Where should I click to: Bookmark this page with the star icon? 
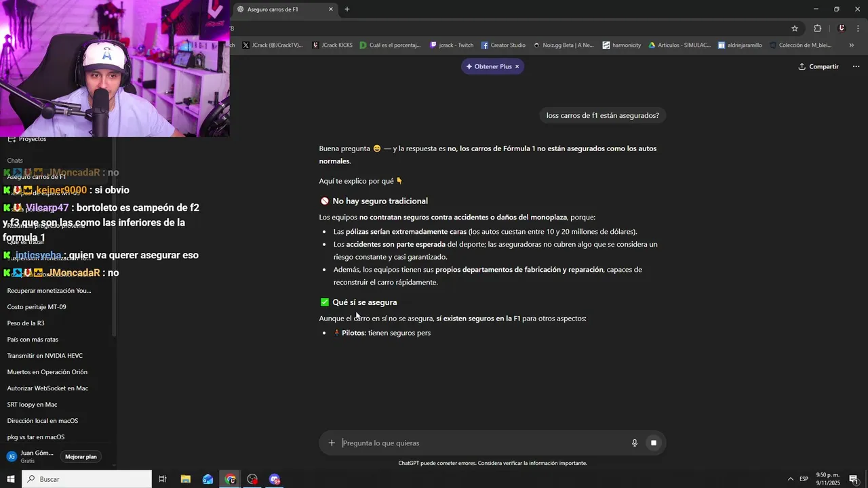(x=795, y=28)
